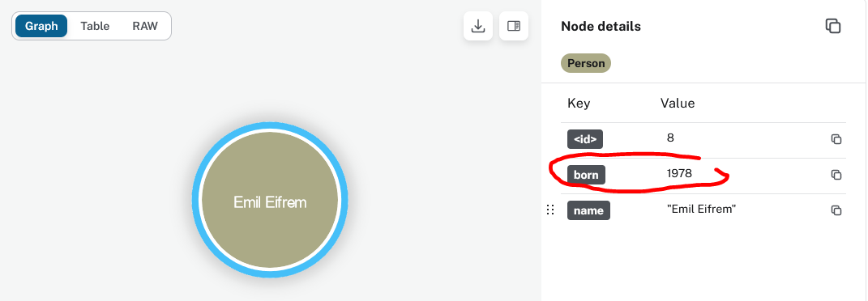Viewport: 868px width, 301px height.
Task: Click the Person label badge
Action: click(586, 63)
